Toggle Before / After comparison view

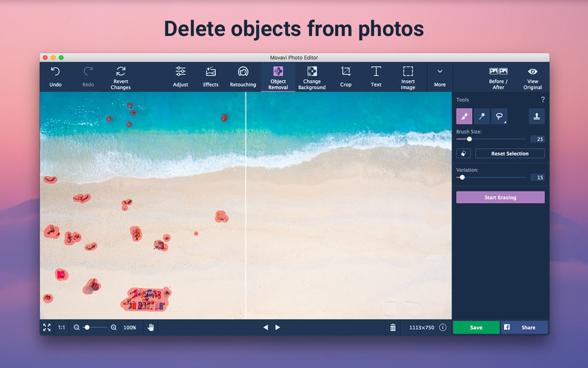pyautogui.click(x=498, y=76)
